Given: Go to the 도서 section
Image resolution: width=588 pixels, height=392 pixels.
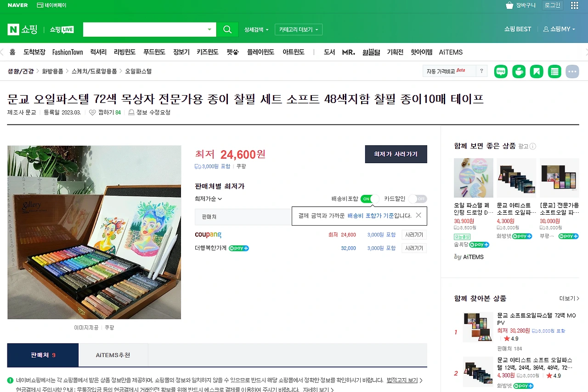Looking at the screenshot, I should (x=329, y=52).
